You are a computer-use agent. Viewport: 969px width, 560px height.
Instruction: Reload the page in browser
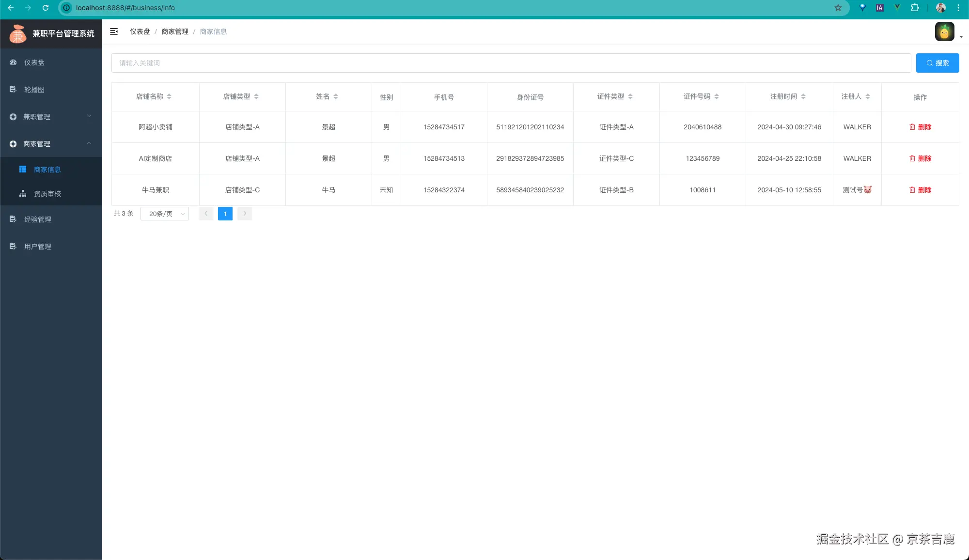pyautogui.click(x=46, y=8)
